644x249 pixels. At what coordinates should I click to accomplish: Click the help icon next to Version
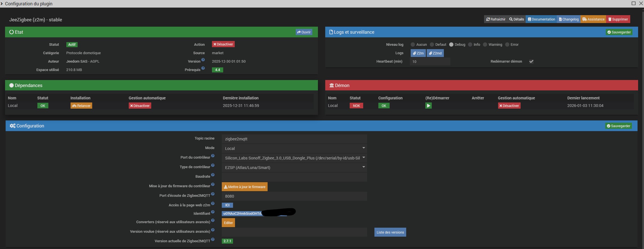tap(203, 60)
